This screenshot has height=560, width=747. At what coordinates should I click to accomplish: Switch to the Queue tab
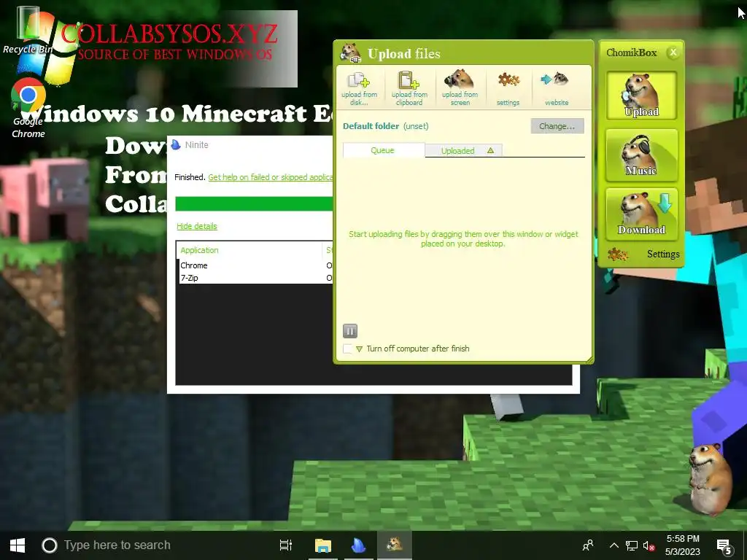[383, 150]
